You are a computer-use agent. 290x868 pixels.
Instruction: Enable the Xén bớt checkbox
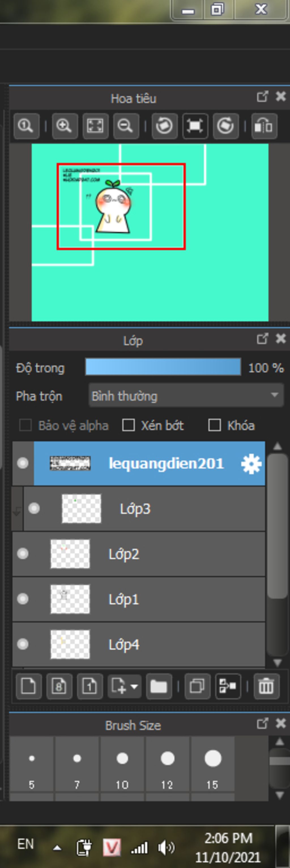[129, 425]
